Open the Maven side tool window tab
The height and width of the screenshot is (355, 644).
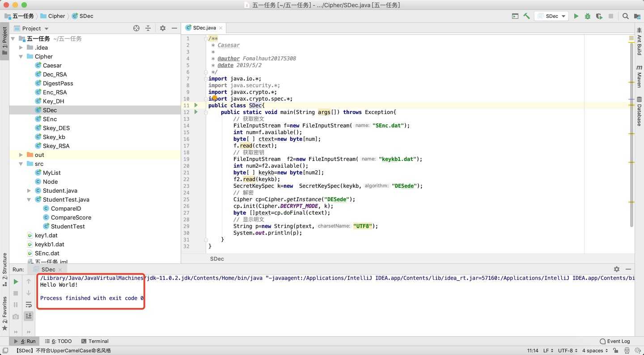[640, 76]
